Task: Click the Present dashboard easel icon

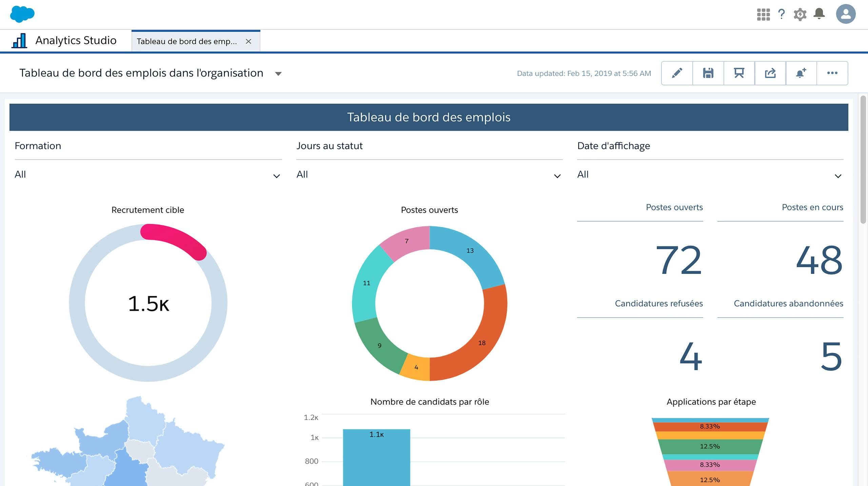Action: click(739, 73)
